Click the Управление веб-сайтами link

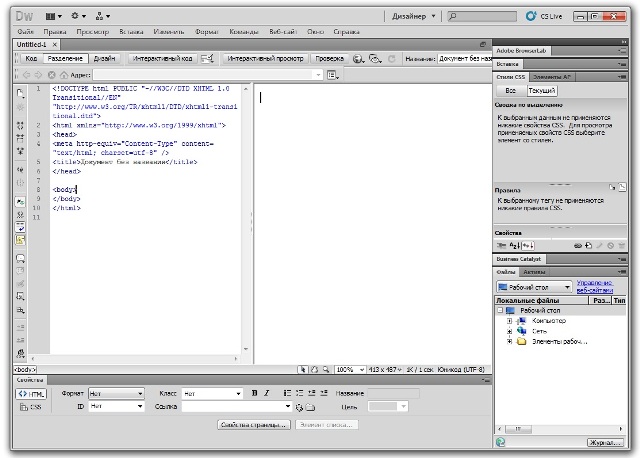[593, 285]
